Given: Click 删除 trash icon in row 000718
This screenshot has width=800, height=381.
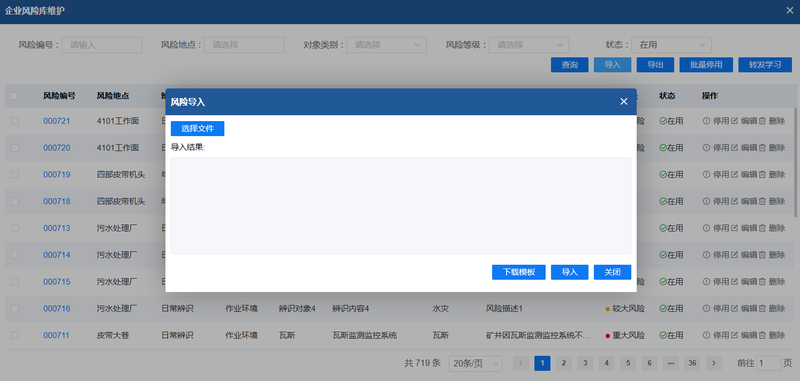Looking at the screenshot, I should [762, 201].
